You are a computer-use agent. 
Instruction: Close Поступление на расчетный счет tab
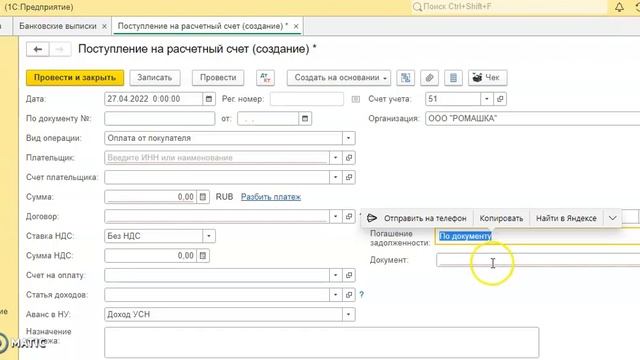pos(296,26)
